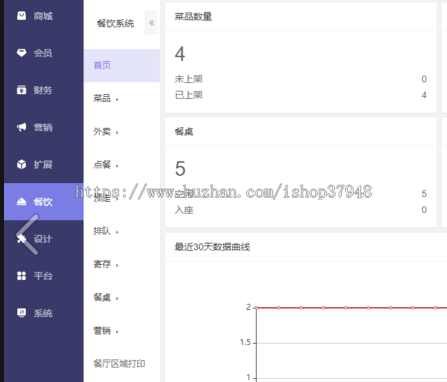The image size is (447, 382).
Task: Collapse the 餐饮系统 submenu with double-arrow icon
Action: pos(151,23)
